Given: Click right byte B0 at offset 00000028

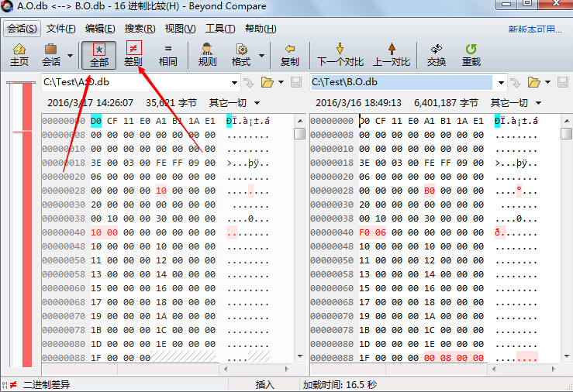Looking at the screenshot, I should coord(430,191).
